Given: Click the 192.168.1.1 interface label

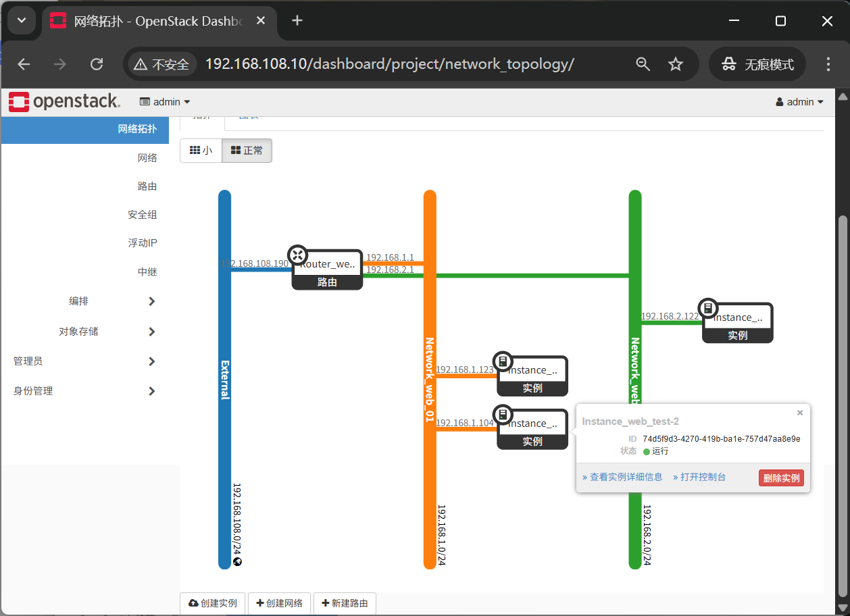Looking at the screenshot, I should tap(390, 258).
